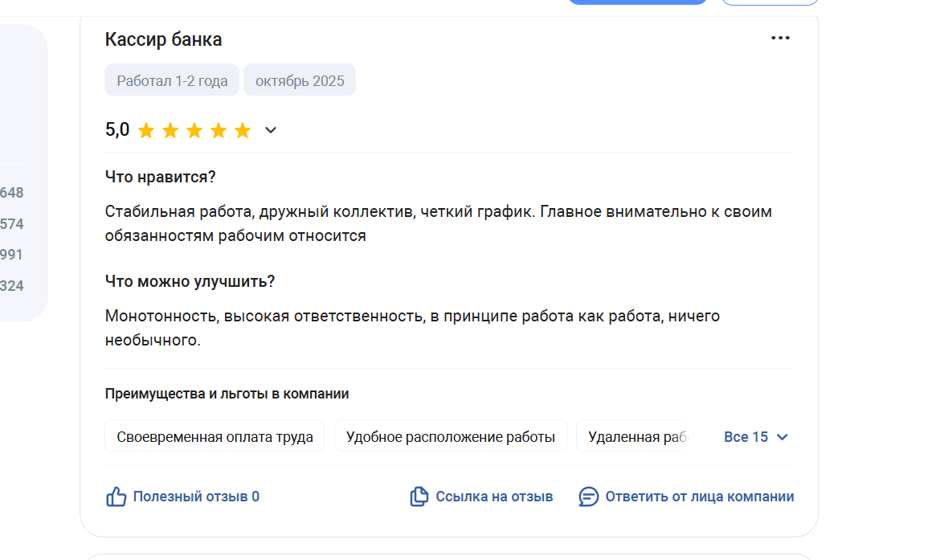Click the 5,0 rating score

(117, 129)
